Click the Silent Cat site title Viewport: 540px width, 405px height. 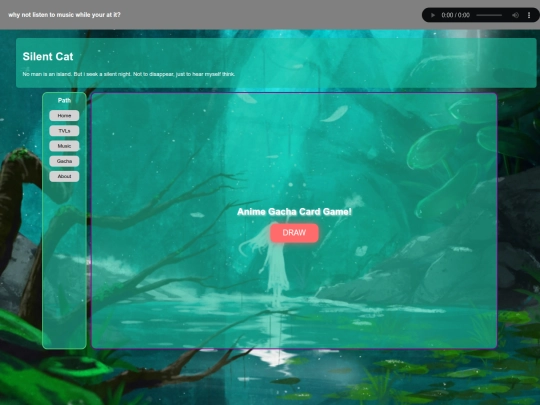[48, 56]
